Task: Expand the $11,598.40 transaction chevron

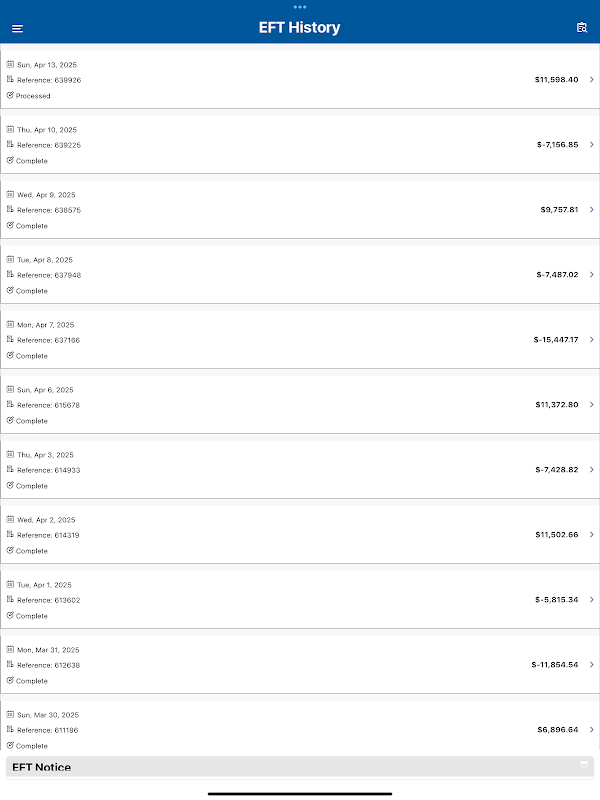Action: click(591, 80)
